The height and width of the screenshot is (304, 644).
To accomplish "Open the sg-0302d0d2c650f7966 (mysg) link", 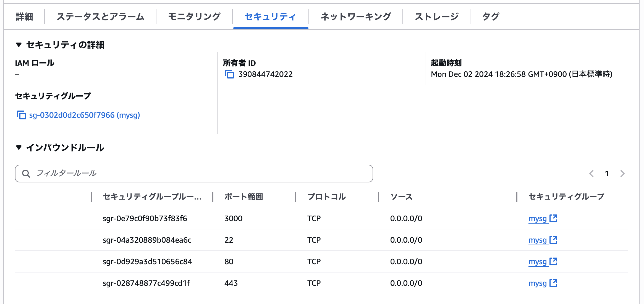I will coord(85,115).
